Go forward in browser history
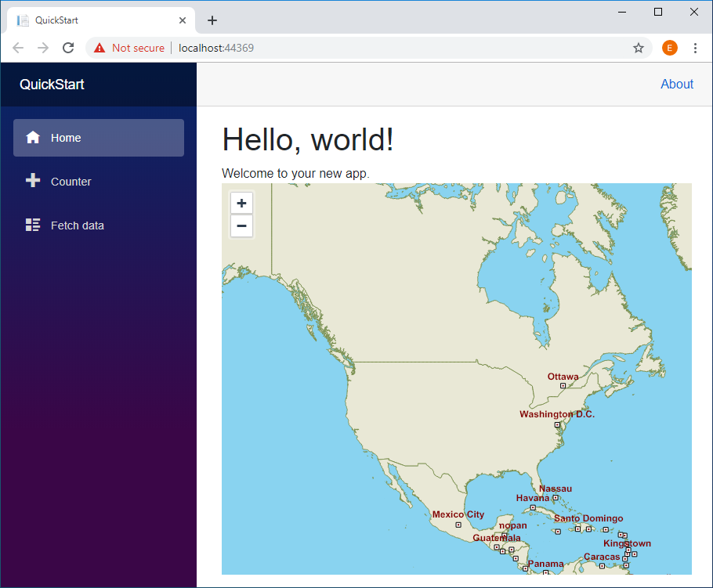The height and width of the screenshot is (588, 713). point(43,48)
